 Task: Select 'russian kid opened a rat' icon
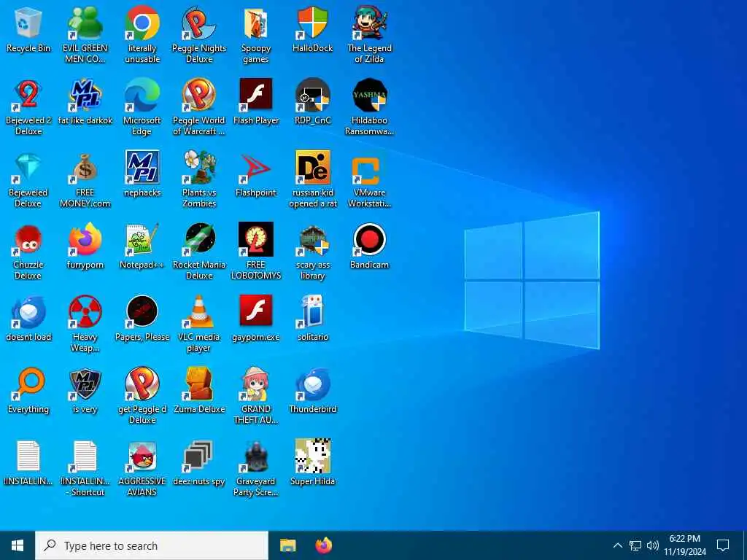click(312, 168)
